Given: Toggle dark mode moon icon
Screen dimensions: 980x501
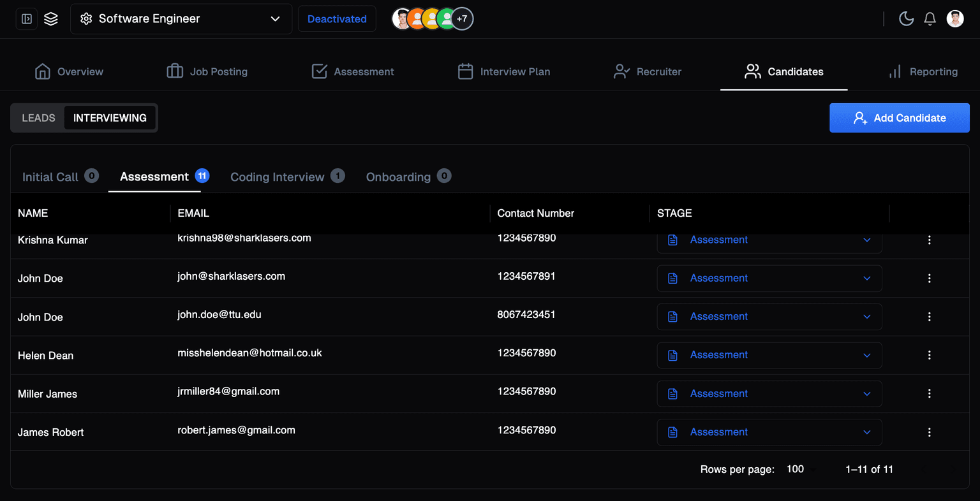Looking at the screenshot, I should click(906, 19).
